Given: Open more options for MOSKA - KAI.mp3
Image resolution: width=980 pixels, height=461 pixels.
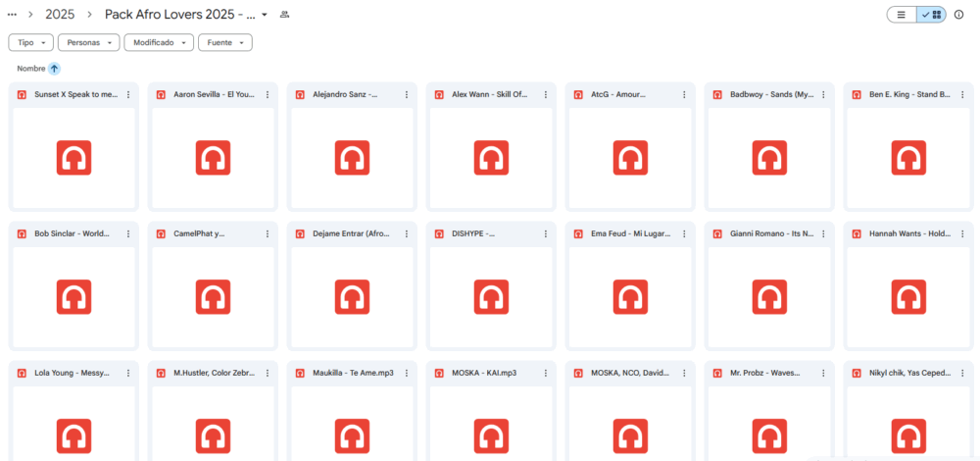Looking at the screenshot, I should 546,373.
